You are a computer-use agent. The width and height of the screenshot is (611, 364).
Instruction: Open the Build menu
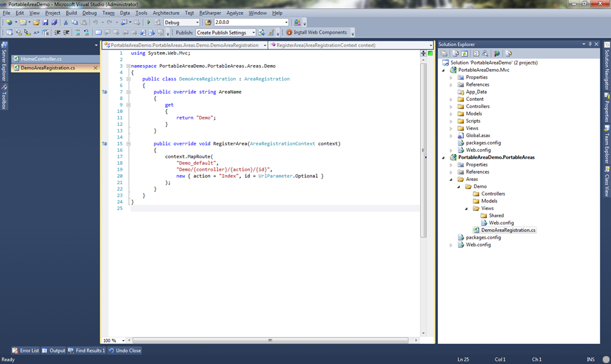coord(72,13)
